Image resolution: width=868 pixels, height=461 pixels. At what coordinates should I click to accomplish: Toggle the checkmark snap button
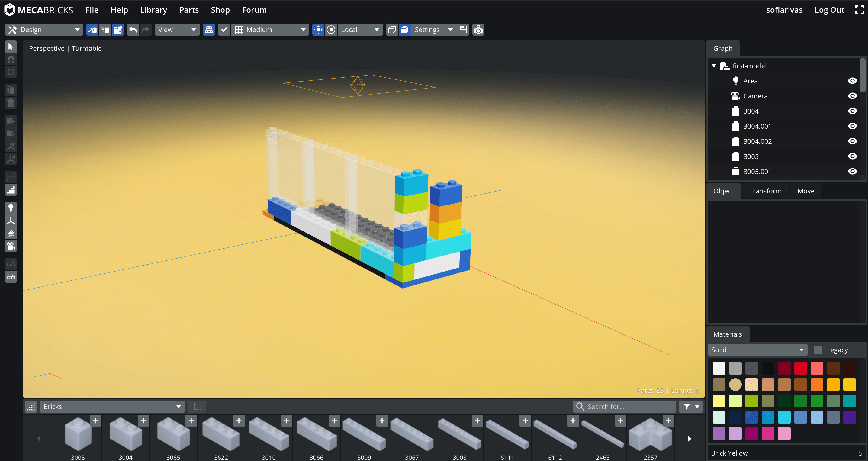(x=224, y=30)
